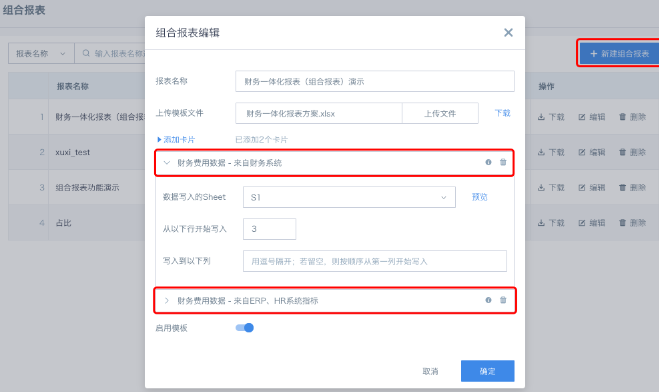Select the 组合报表功能演示 row name

(87, 187)
